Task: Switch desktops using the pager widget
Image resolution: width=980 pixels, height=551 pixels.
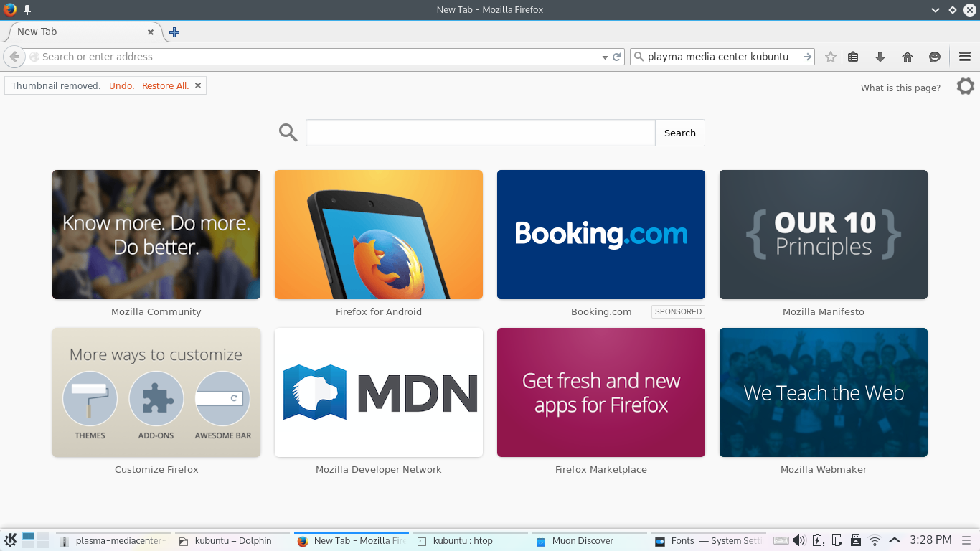Action: pyautogui.click(x=35, y=540)
